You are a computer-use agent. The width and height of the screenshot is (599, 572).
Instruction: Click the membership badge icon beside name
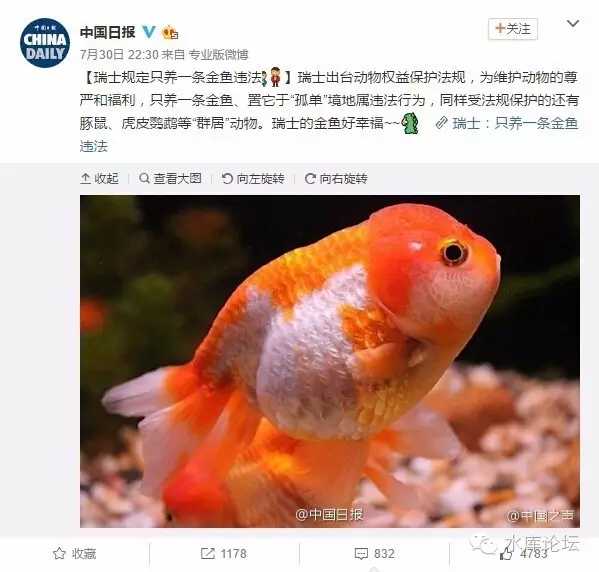[x=170, y=32]
